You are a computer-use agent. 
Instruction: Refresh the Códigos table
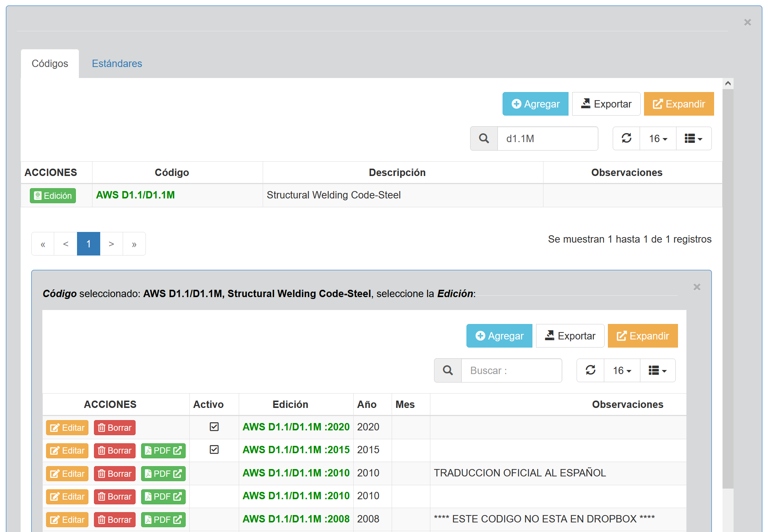tap(626, 138)
